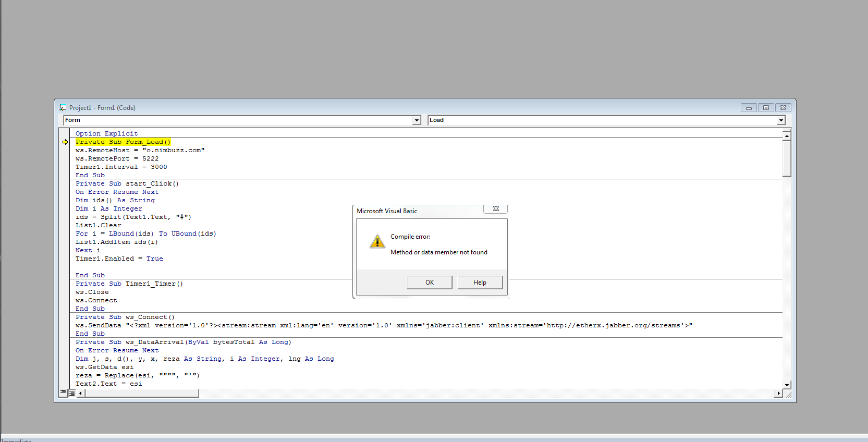Click 'Private Sub start_Click()' line
The image size is (868, 442).
[x=127, y=183]
